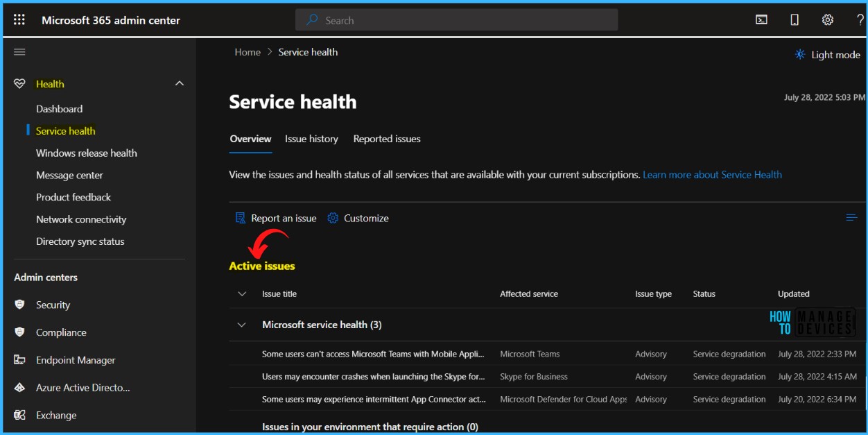This screenshot has height=435, width=868.
Task: Click the Customize gear icon
Action: 333,218
